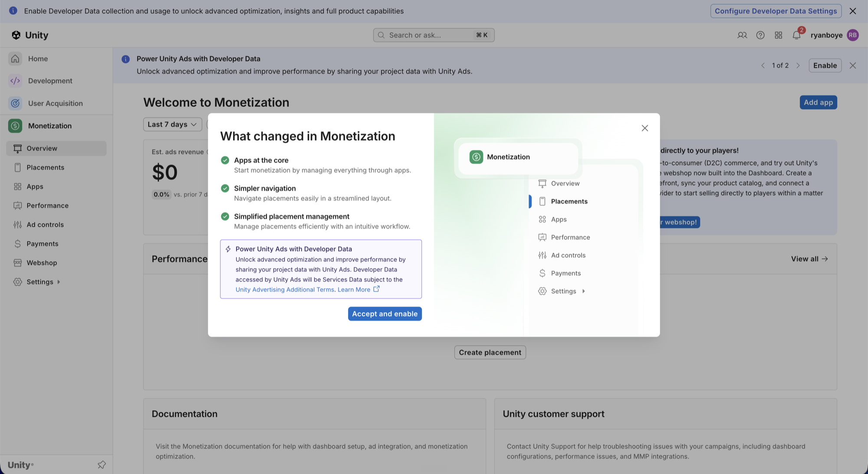Click the 1 of 2 banner counter

tap(780, 65)
